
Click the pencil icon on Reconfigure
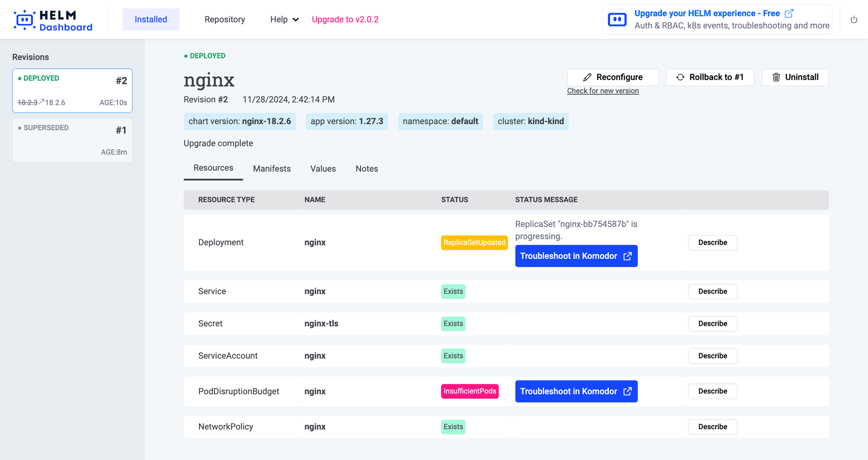[x=587, y=77]
